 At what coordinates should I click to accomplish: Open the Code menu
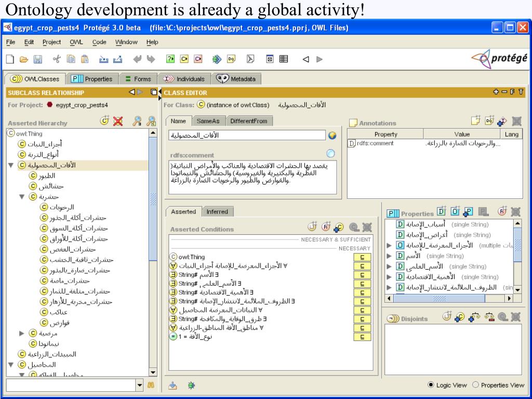(x=99, y=42)
